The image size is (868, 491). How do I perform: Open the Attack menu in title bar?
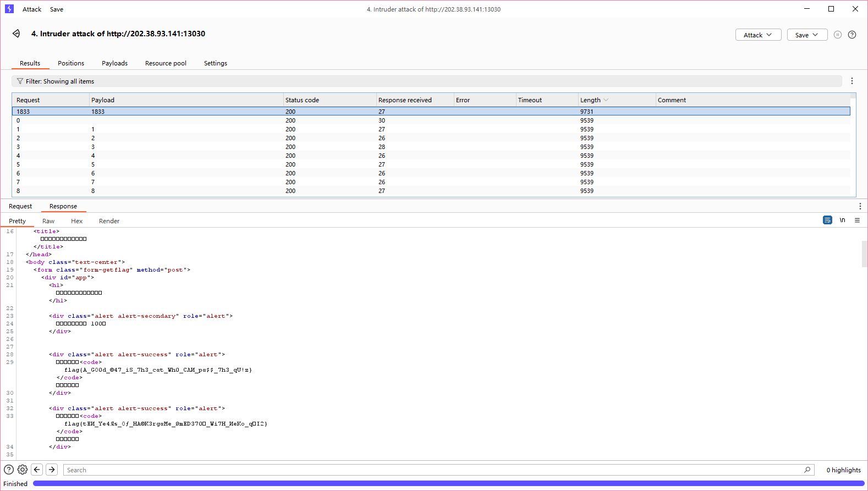[32, 9]
